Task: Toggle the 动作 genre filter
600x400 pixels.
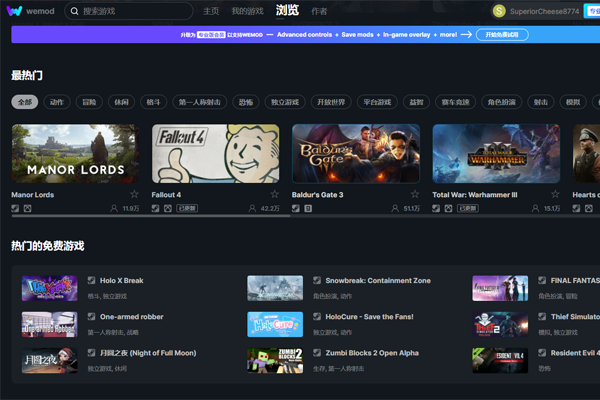Action: coord(57,102)
